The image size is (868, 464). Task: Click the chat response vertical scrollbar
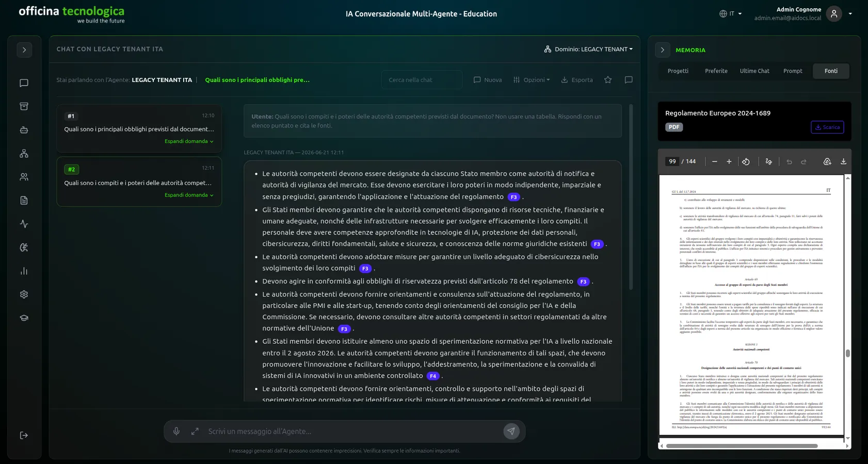coord(631,197)
